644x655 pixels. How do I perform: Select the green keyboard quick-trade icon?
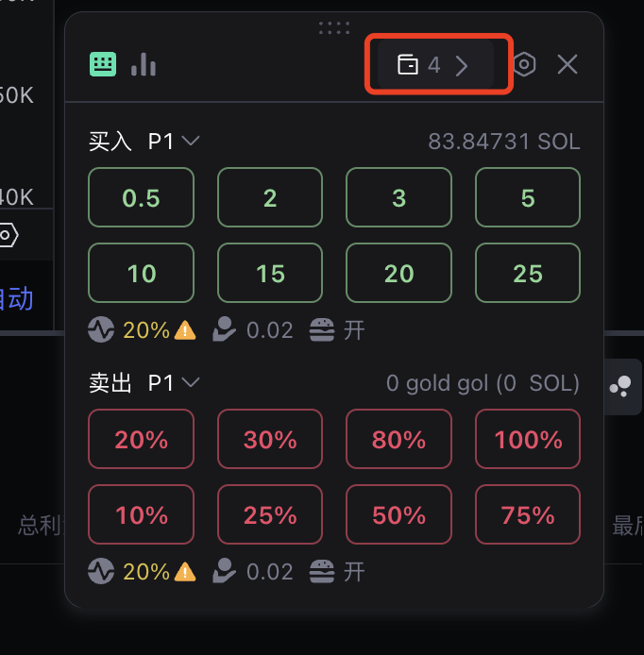coord(103,64)
